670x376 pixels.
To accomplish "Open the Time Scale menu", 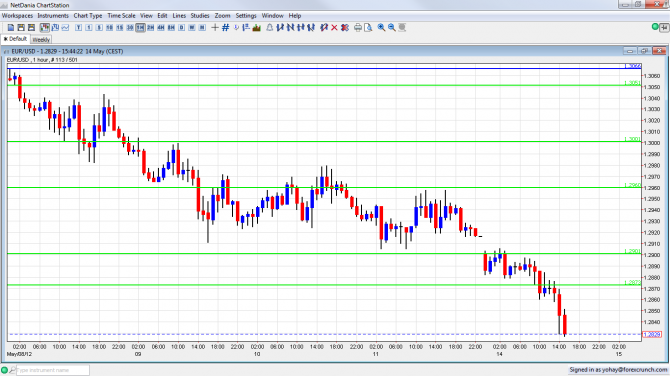I will pyautogui.click(x=121, y=15).
